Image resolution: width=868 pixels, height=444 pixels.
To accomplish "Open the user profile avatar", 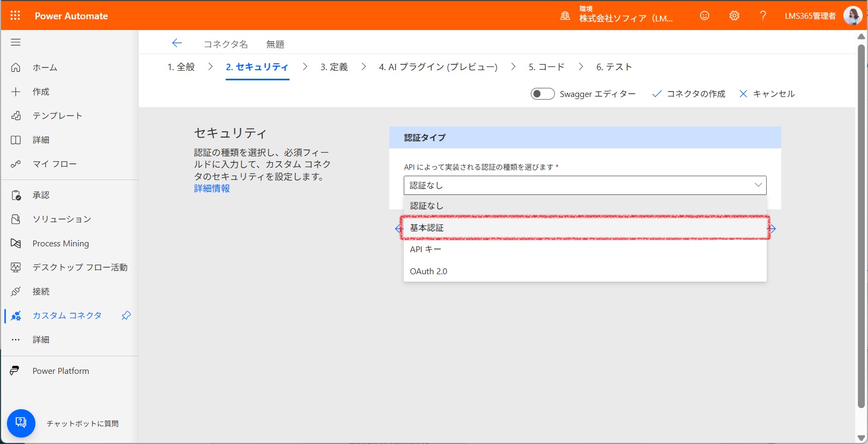I will [852, 16].
